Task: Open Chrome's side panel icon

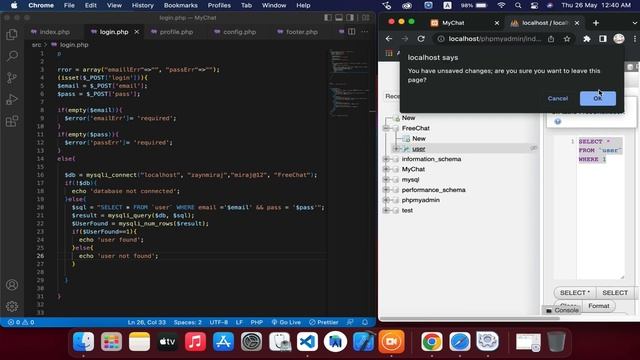Action: 602,39
